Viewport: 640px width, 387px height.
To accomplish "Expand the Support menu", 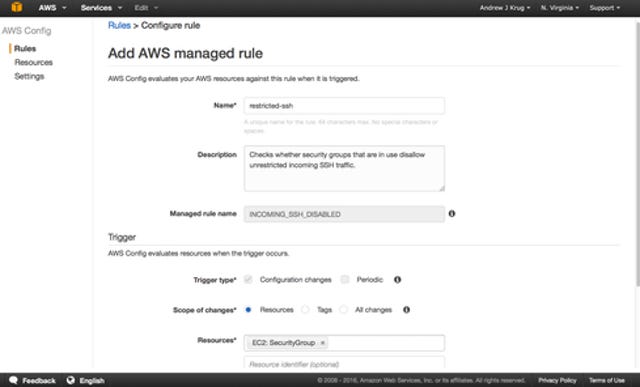I will click(x=604, y=8).
